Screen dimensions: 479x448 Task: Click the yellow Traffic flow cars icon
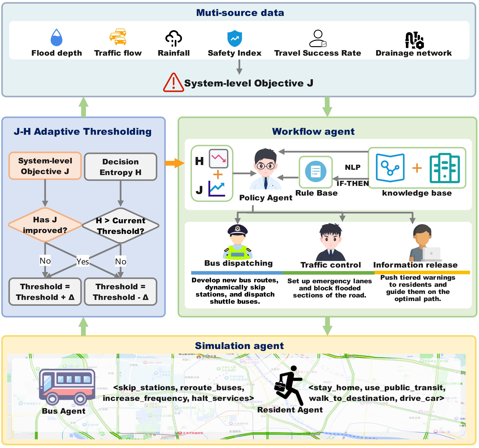118,37
